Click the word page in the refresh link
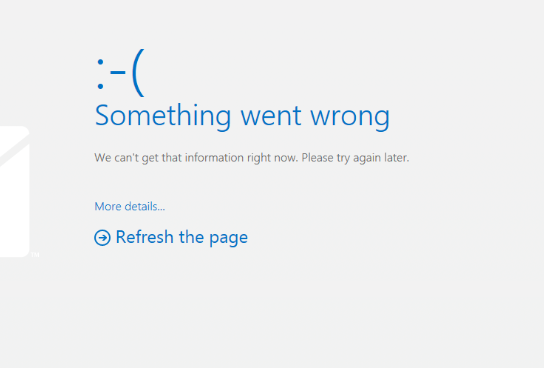544x368 pixels. [x=229, y=239]
